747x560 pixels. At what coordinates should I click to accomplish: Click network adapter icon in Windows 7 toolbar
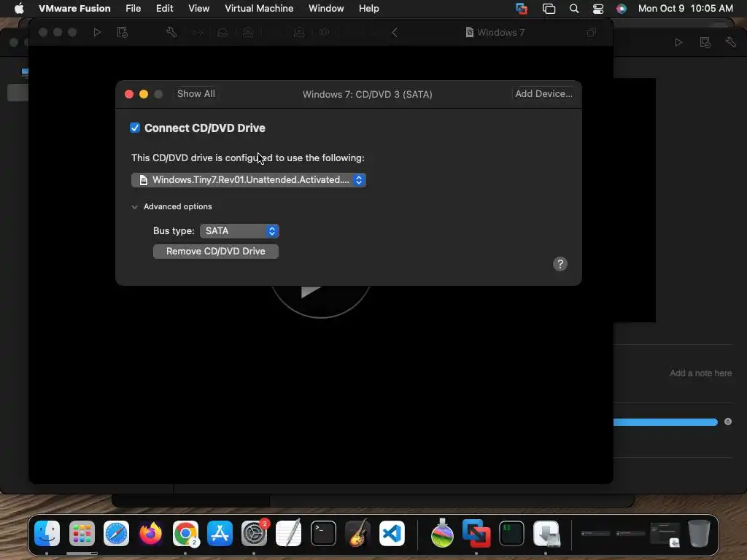pyautogui.click(x=197, y=32)
